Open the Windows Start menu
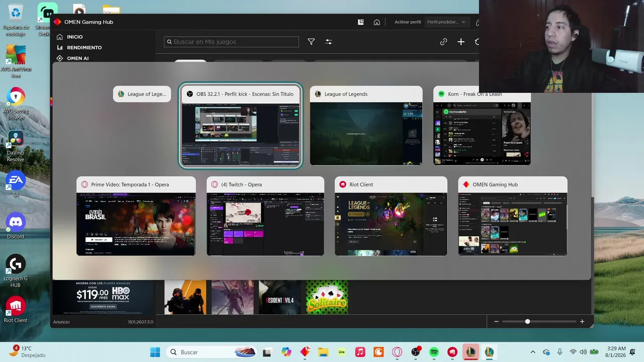Image resolution: width=644 pixels, height=362 pixels. click(155, 352)
